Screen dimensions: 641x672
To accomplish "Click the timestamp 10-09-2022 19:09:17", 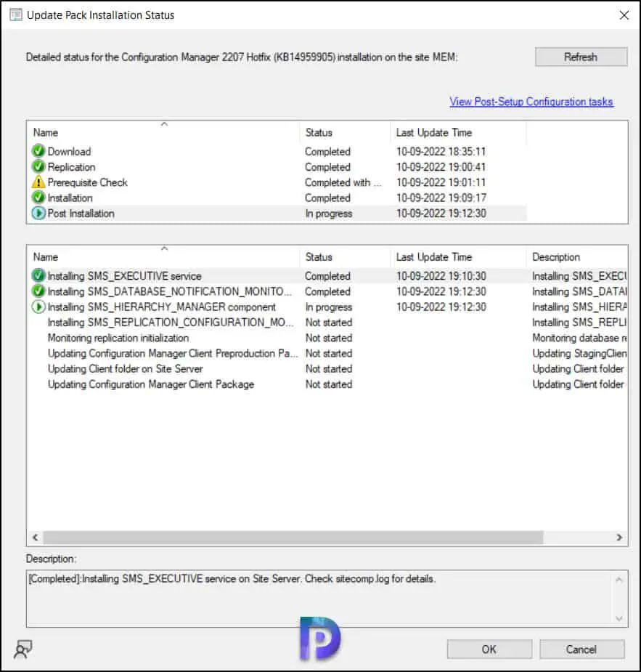I will pos(441,198).
